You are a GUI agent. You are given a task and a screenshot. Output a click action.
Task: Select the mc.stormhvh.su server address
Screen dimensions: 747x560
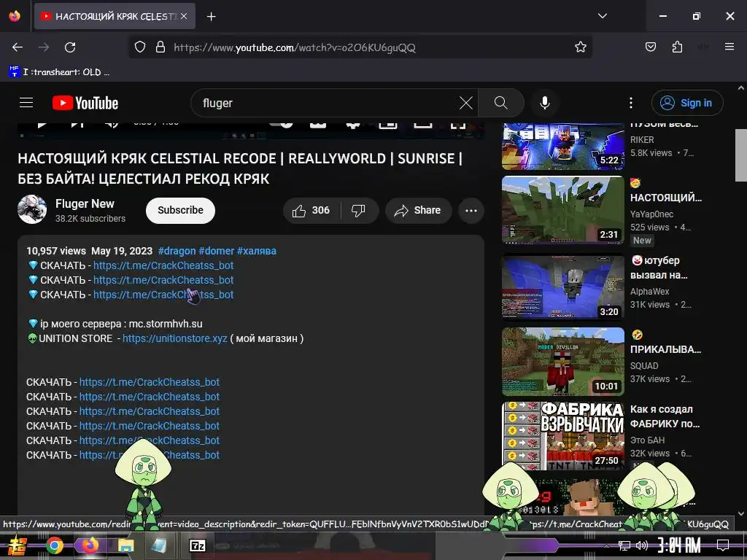[166, 324]
